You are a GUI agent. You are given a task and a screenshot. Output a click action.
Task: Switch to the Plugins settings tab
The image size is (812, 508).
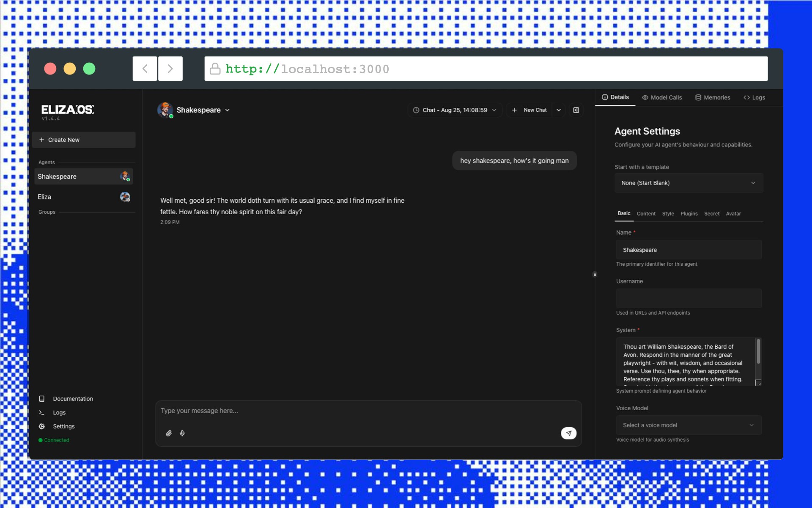coord(689,214)
